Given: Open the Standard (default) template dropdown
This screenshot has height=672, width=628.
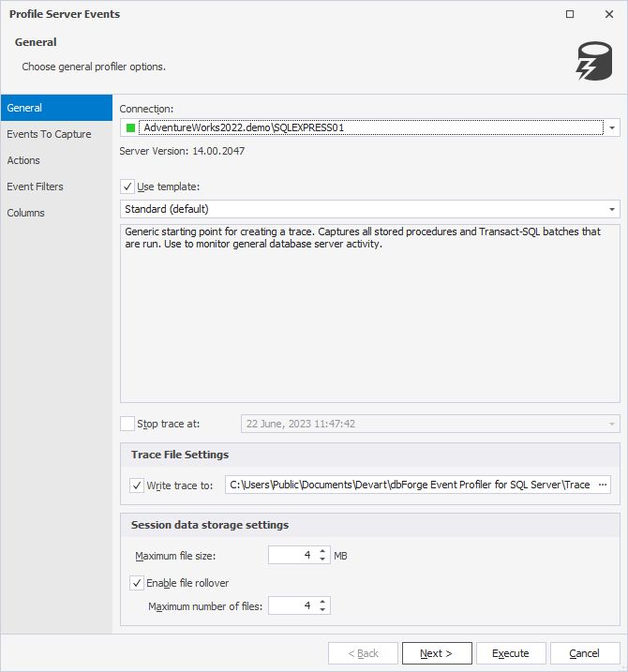Looking at the screenshot, I should 612,209.
